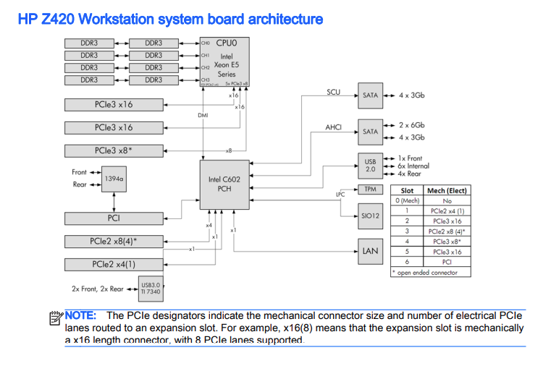Click the '6x Internal' USB label

(413, 166)
